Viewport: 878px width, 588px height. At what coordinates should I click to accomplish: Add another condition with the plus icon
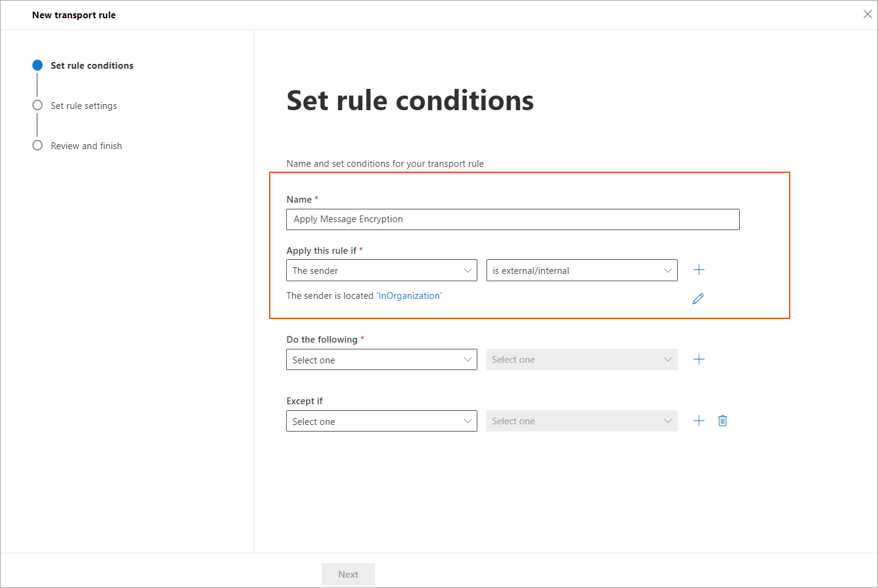point(698,270)
